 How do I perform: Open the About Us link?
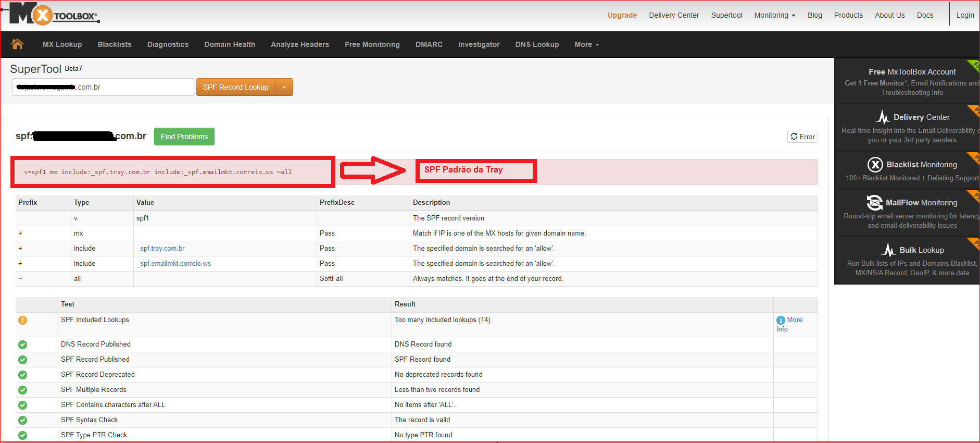tap(889, 15)
